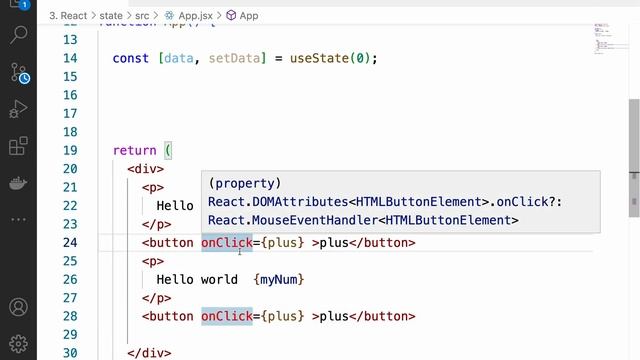Click 'Hello world' text on line 26
The height and width of the screenshot is (360, 640).
point(197,279)
